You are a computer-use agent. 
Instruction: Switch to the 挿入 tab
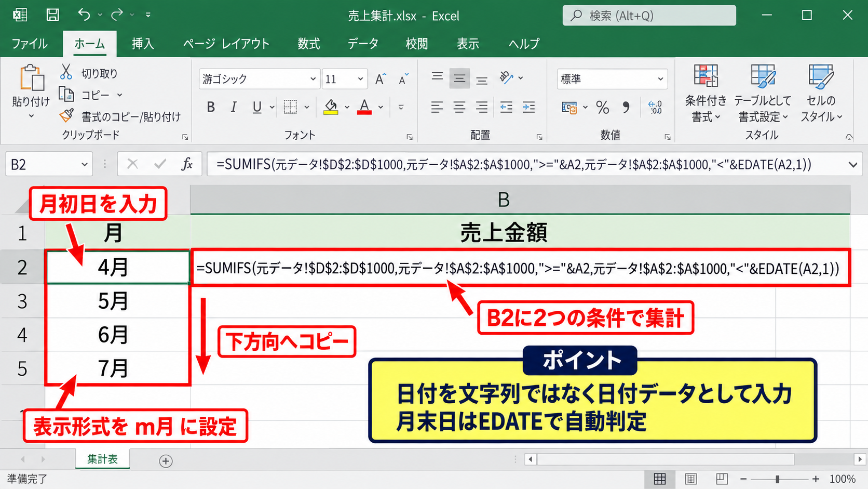[x=143, y=44]
